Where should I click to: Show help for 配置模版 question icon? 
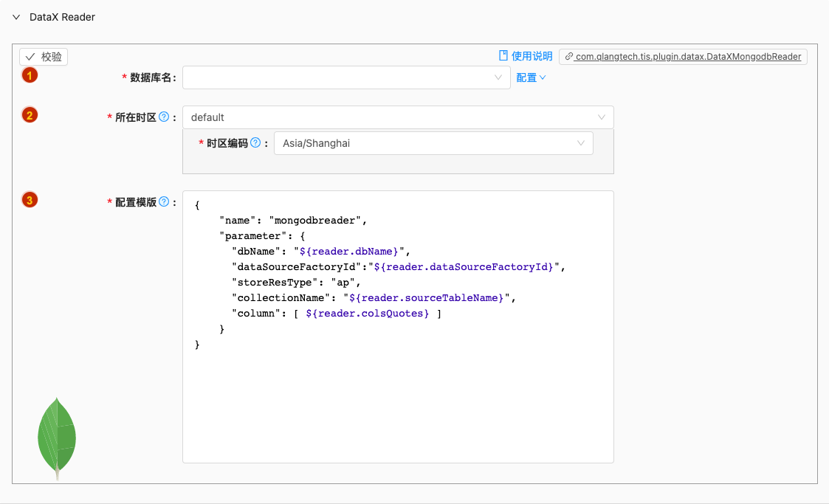(164, 201)
